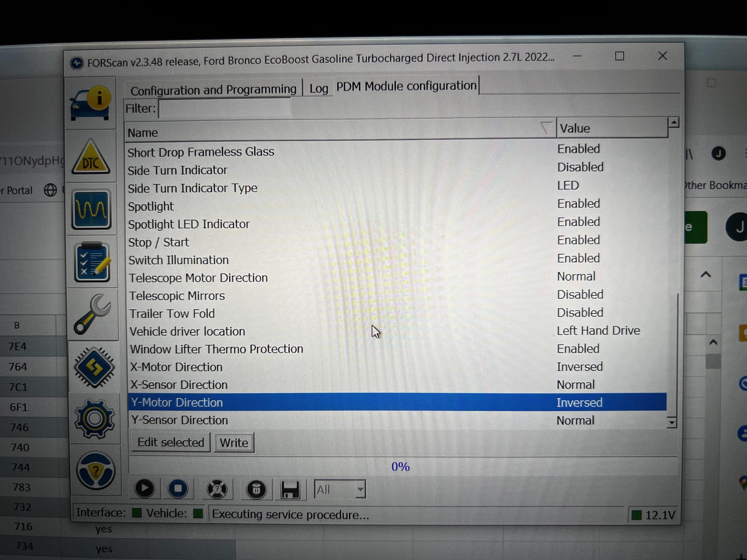Viewport: 747px width, 560px height.
Task: Click the Edit selected button
Action: coord(171,442)
